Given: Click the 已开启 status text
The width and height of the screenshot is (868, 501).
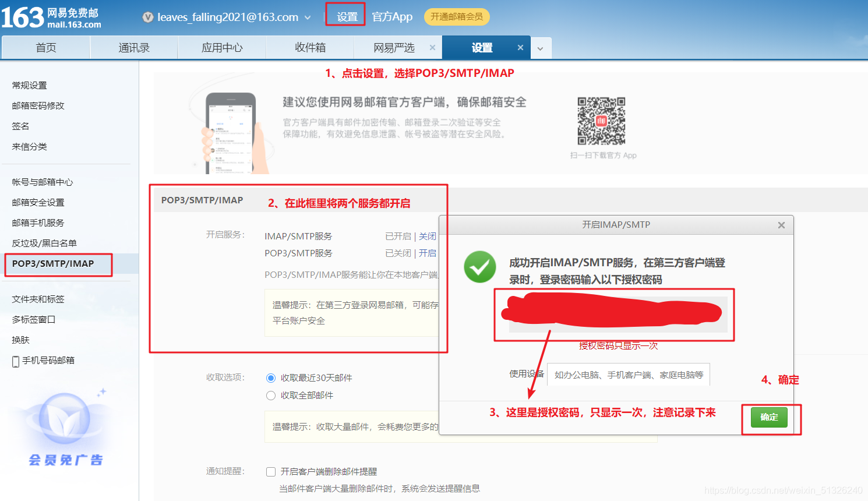Looking at the screenshot, I should pyautogui.click(x=398, y=237).
